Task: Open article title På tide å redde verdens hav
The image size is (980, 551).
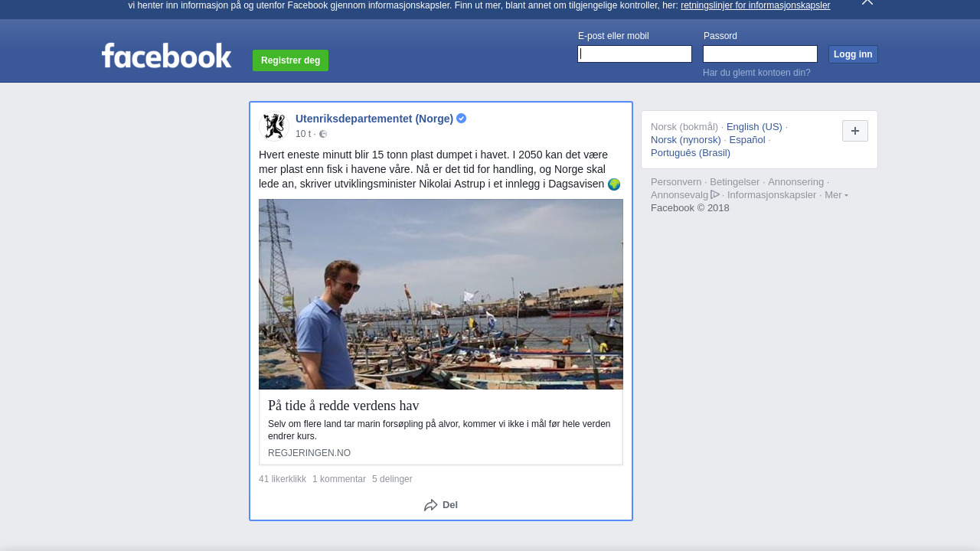Action: [343, 406]
